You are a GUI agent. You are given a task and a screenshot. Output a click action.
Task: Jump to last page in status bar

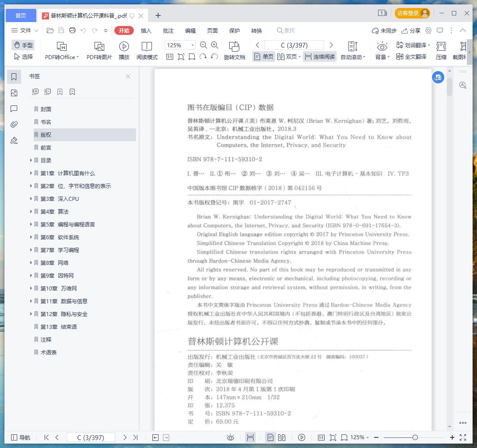(x=136, y=437)
